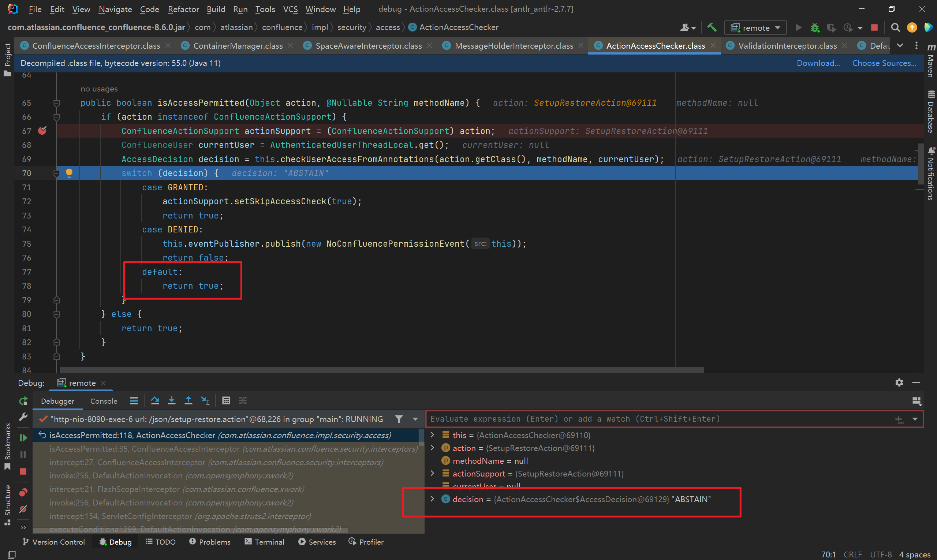
Task: Open the remote run configuration dropdown
Action: [x=755, y=27]
